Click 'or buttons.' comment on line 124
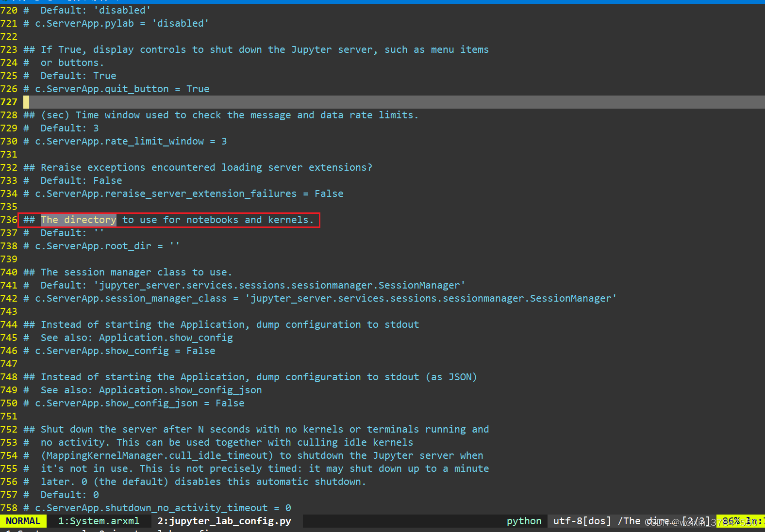Viewport: 765px width, 532px height. [64, 63]
